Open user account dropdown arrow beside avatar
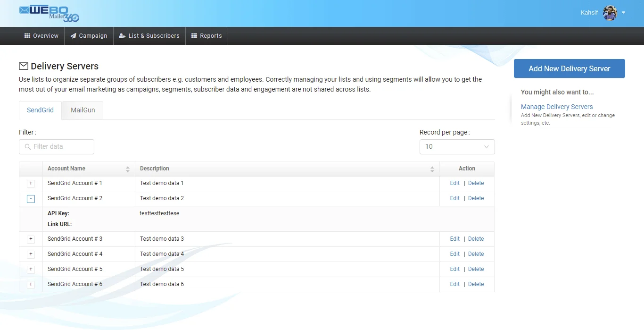 [623, 13]
